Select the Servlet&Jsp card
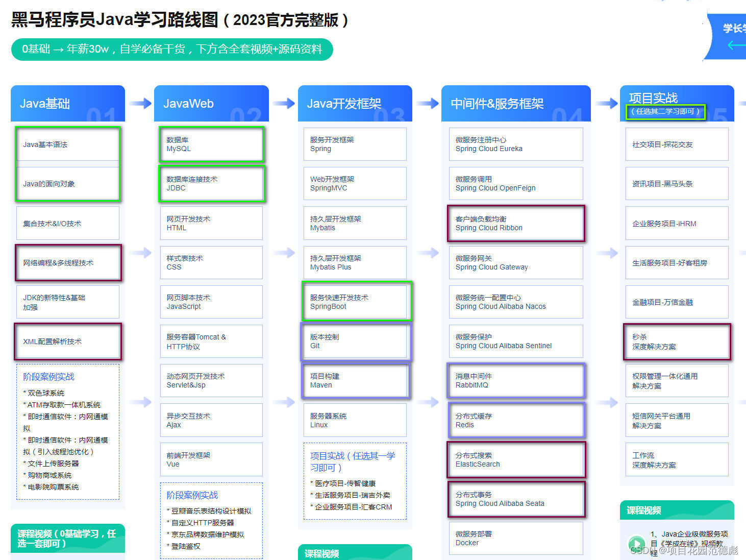Image resolution: width=746 pixels, height=560 pixels. pos(211,380)
